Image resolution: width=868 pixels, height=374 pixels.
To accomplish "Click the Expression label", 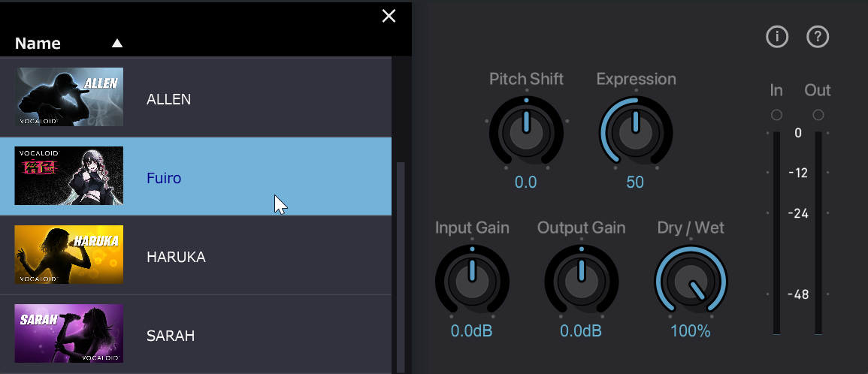I will click(x=636, y=79).
